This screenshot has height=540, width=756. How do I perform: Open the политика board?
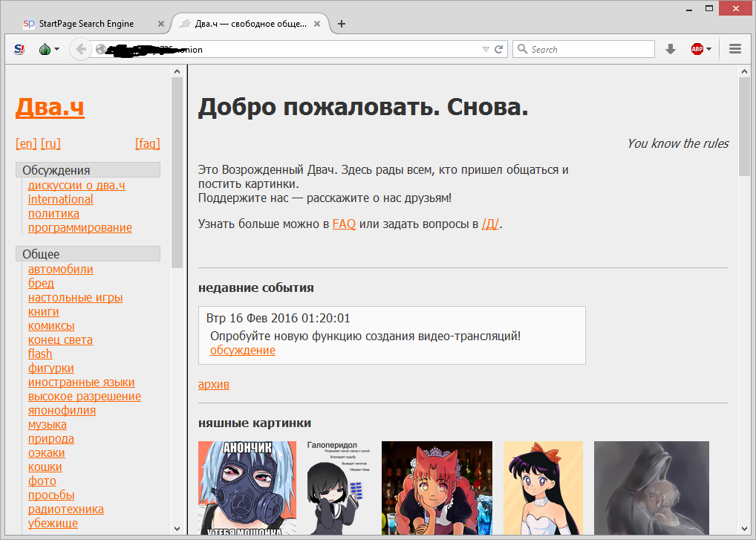tap(53, 214)
